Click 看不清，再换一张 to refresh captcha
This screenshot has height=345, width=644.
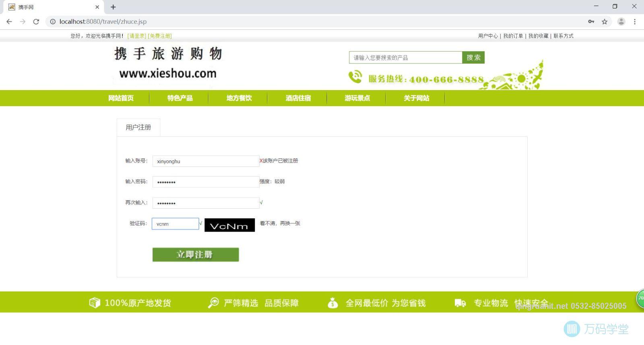coord(280,224)
